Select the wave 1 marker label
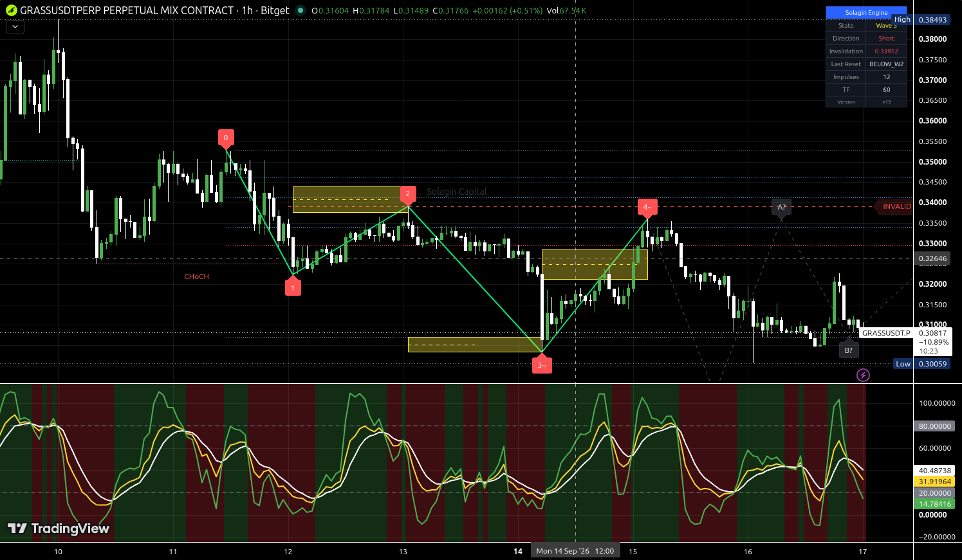Screen dimensions: 962x560 pos(293,287)
